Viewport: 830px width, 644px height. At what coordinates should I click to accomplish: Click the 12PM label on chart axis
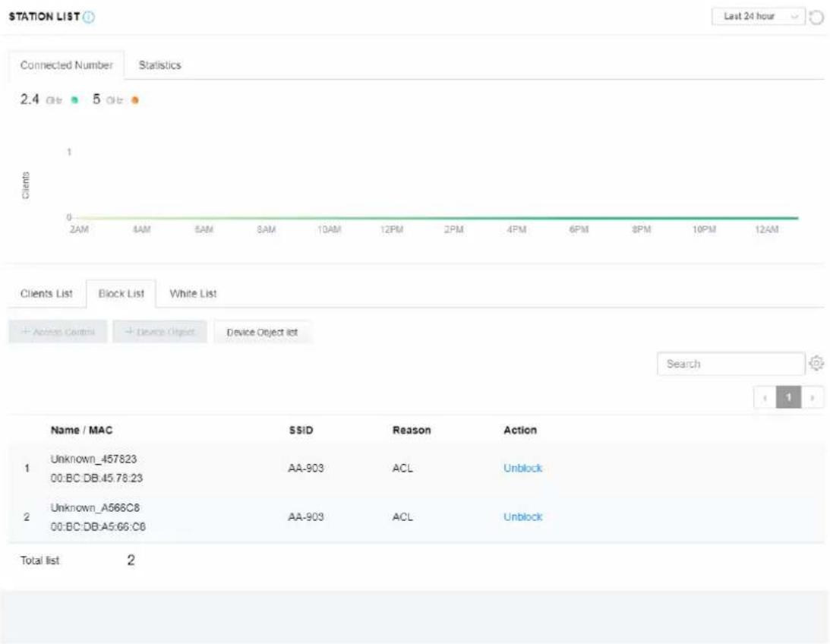pyautogui.click(x=392, y=229)
